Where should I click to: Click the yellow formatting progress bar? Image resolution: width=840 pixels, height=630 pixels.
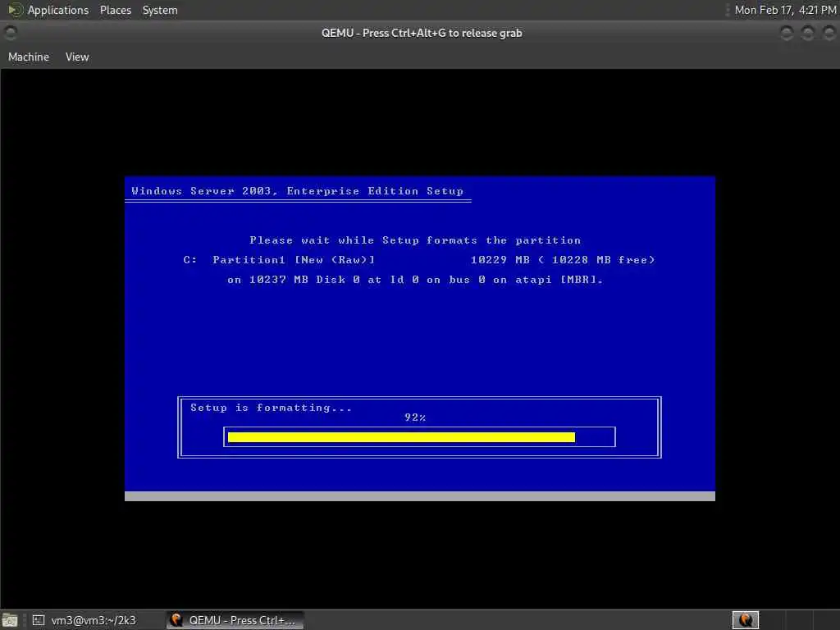coord(401,437)
